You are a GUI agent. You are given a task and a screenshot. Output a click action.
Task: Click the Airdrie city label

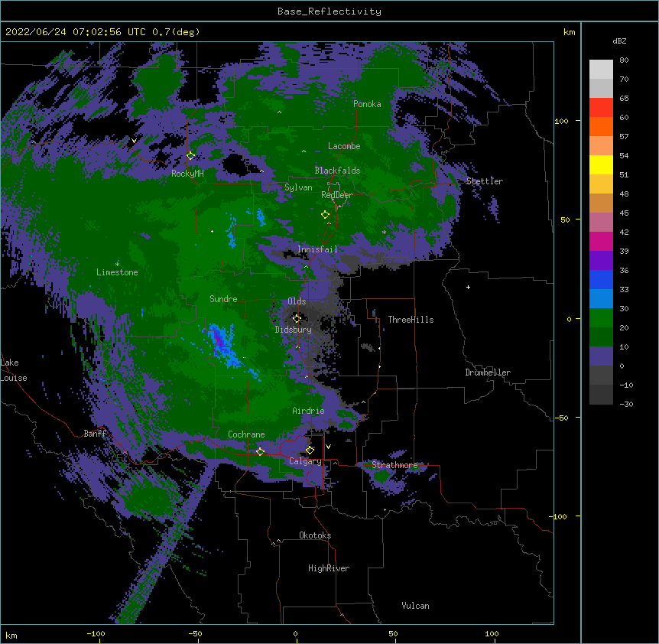[308, 411]
